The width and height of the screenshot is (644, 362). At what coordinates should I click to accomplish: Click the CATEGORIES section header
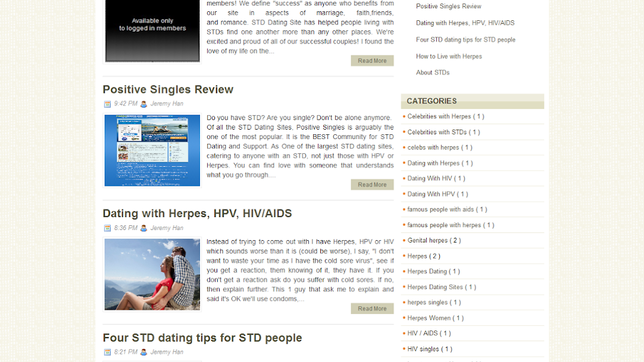click(x=473, y=101)
